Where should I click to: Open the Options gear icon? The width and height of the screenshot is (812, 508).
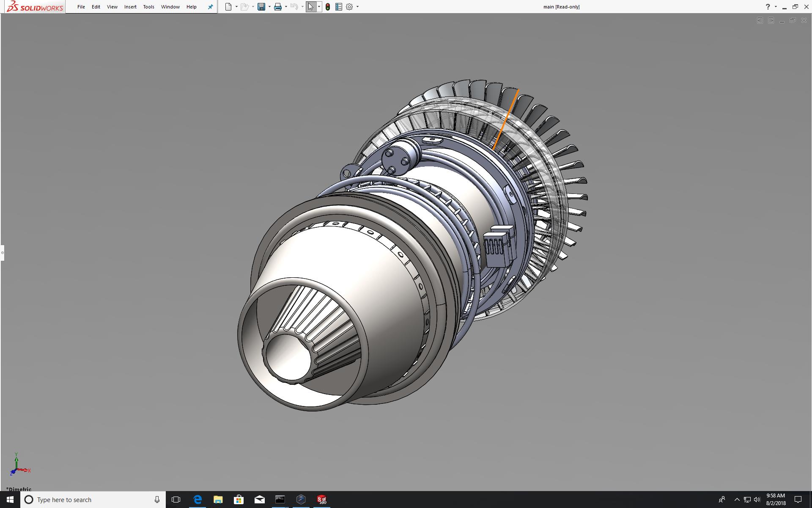coord(349,7)
